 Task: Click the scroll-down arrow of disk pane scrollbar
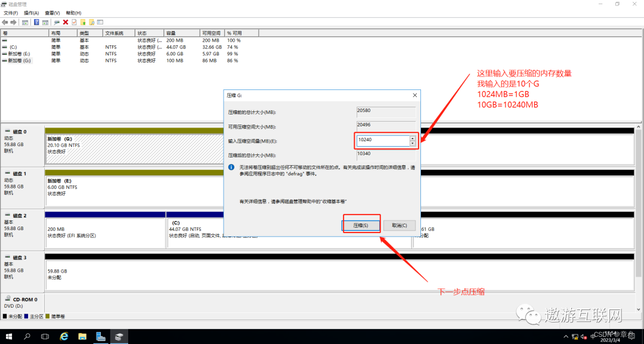coord(639,310)
